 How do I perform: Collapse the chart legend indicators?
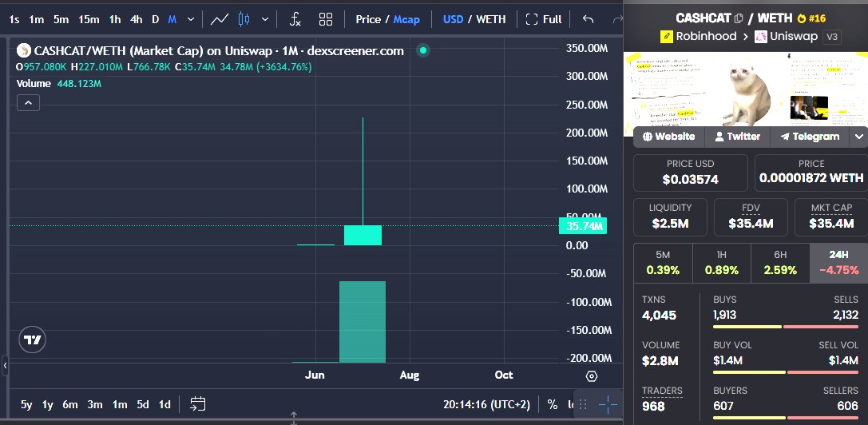(x=28, y=103)
